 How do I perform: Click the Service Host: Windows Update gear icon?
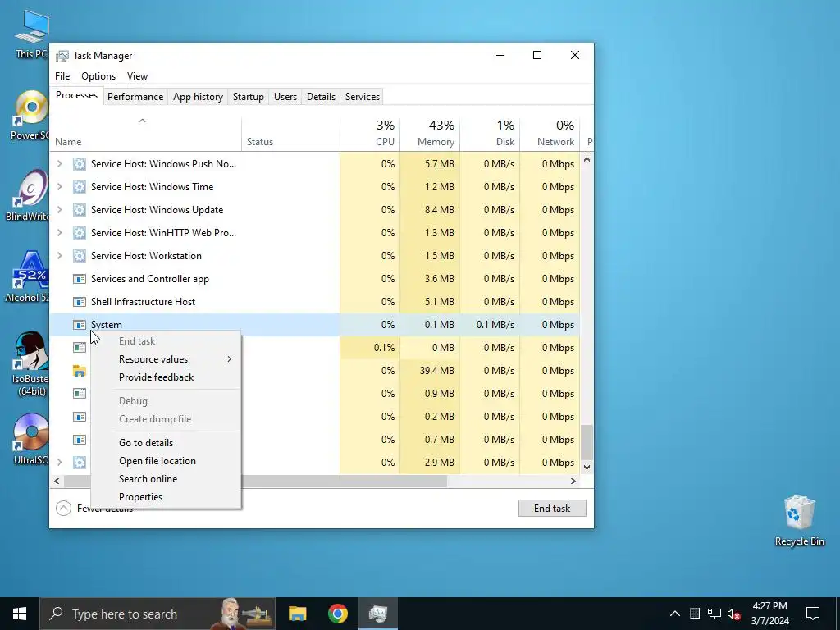(x=80, y=210)
